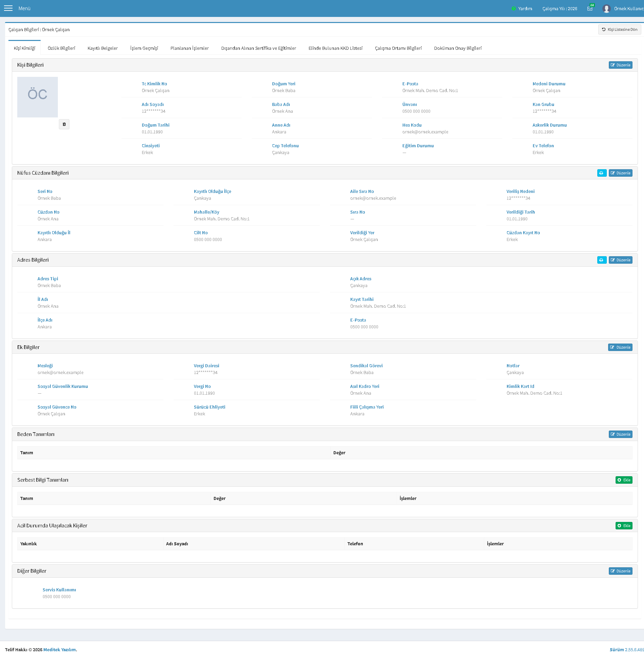
Task: Open Çalışma Yılı : 2026 selector
Action: tap(560, 8)
